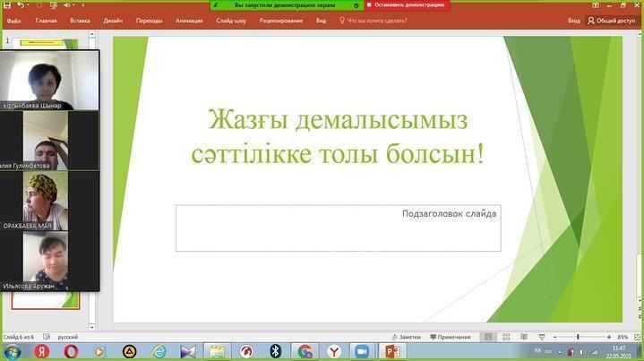Screen dimensions: 644x361
Task: Select the Рецензирование tab
Action: tap(281, 21)
